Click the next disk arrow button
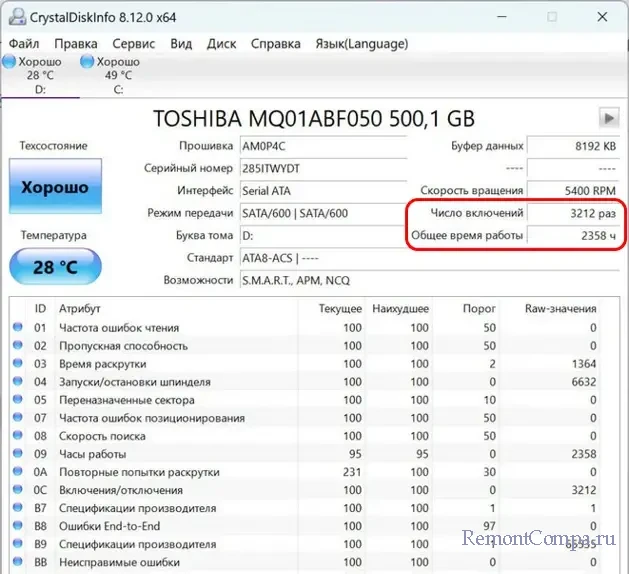The height and width of the screenshot is (574, 629). click(x=608, y=117)
